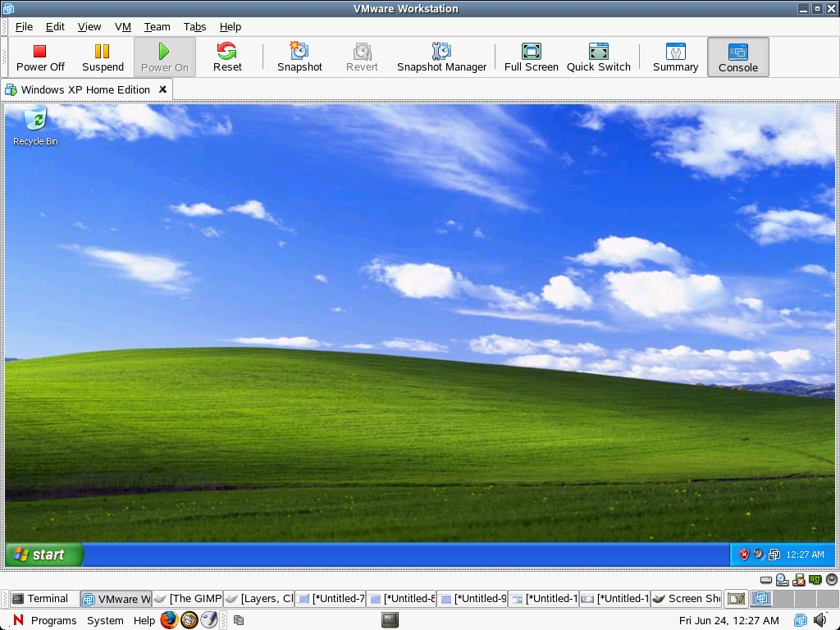
Task: Open the Programs menu in panel
Action: pos(53,620)
